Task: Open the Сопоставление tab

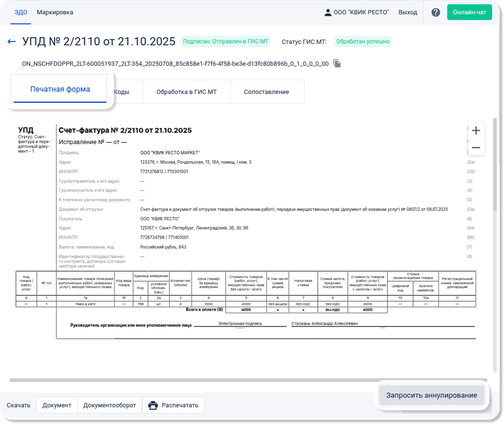Action: click(266, 92)
